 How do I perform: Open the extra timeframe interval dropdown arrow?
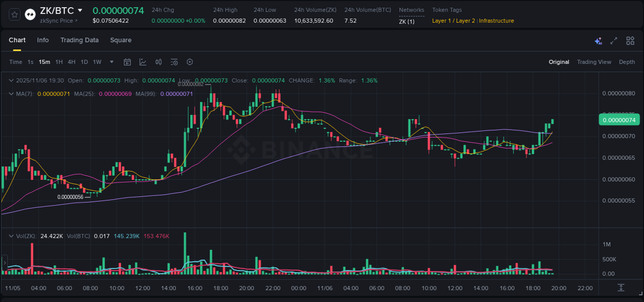[x=111, y=62]
